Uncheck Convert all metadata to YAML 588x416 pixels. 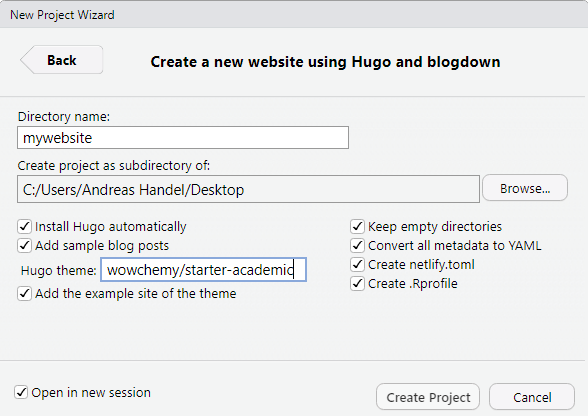click(357, 246)
